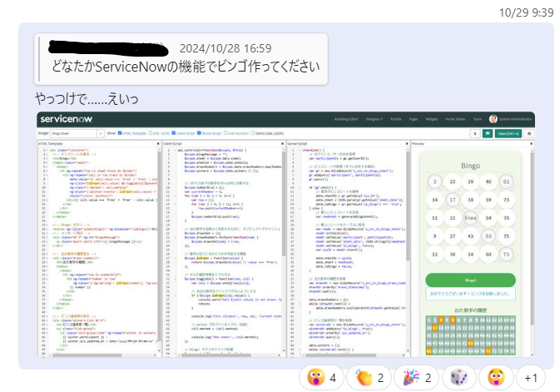The height and width of the screenshot is (392, 560).
Task: Open the Widget selector dropdown arrow
Action: (x=101, y=133)
